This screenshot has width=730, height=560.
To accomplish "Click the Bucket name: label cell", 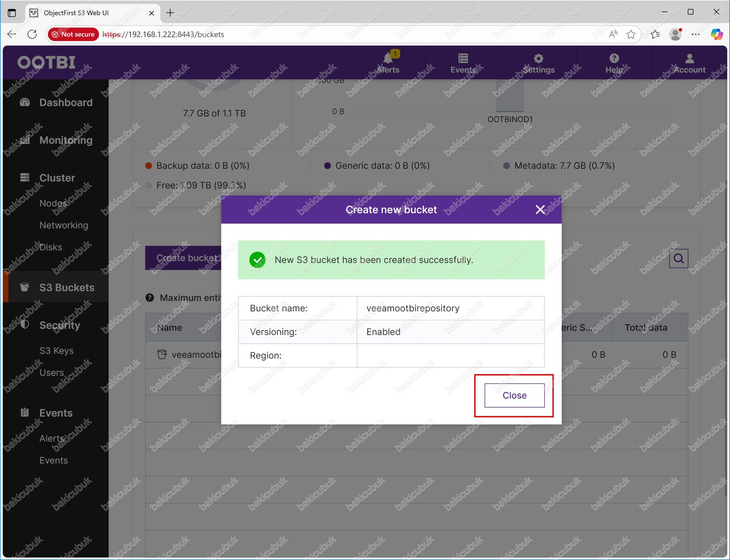I will coord(297,308).
